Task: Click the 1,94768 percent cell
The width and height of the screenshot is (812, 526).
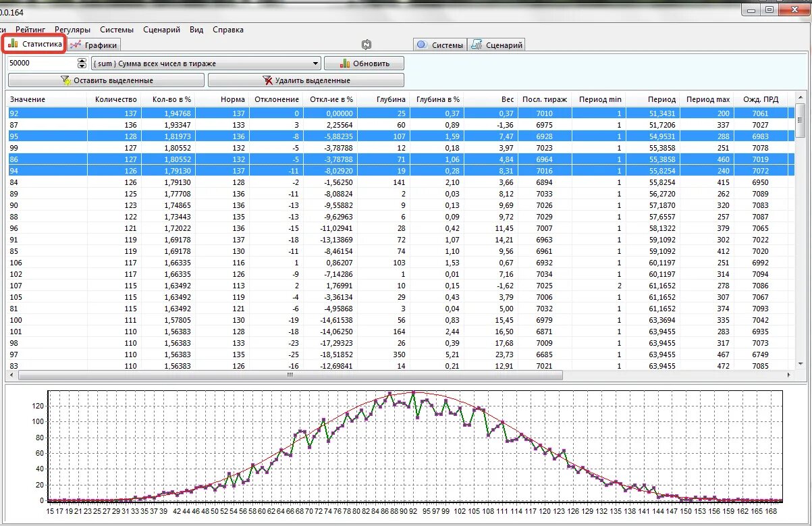Action: coord(169,113)
